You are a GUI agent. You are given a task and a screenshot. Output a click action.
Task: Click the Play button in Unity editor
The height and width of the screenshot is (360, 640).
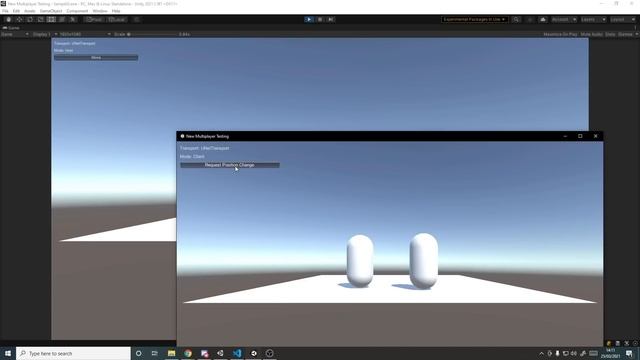pyautogui.click(x=309, y=20)
